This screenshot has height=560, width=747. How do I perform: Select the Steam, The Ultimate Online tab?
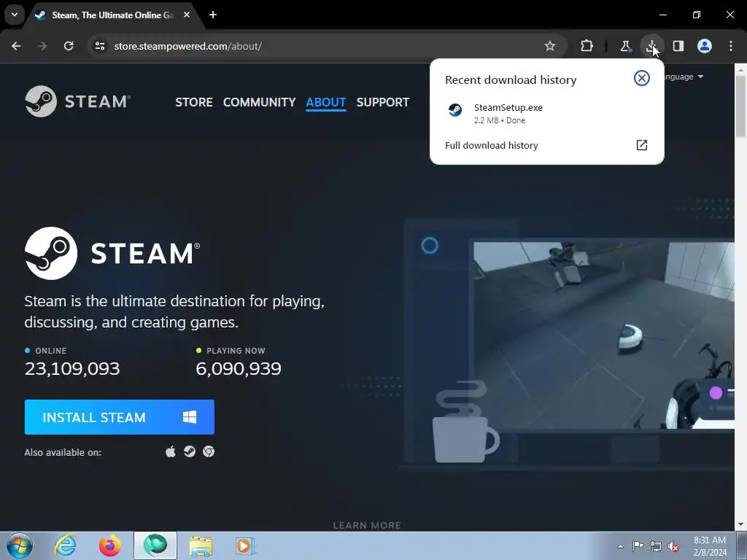113,15
